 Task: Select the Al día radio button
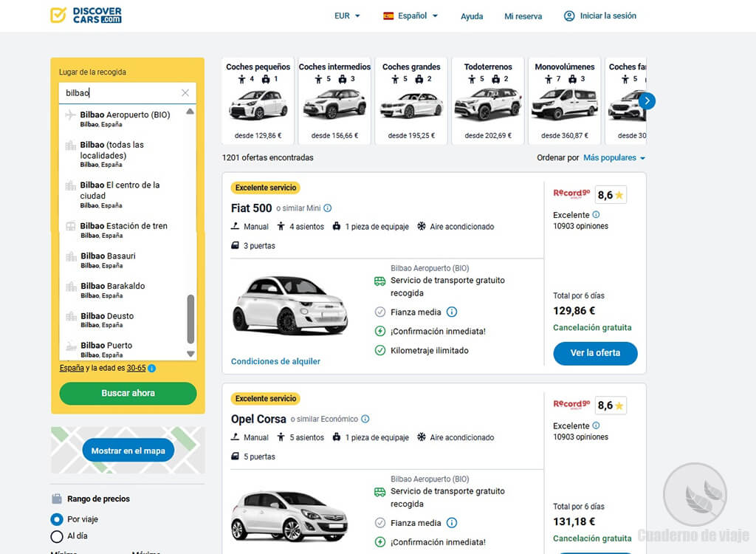pos(57,536)
